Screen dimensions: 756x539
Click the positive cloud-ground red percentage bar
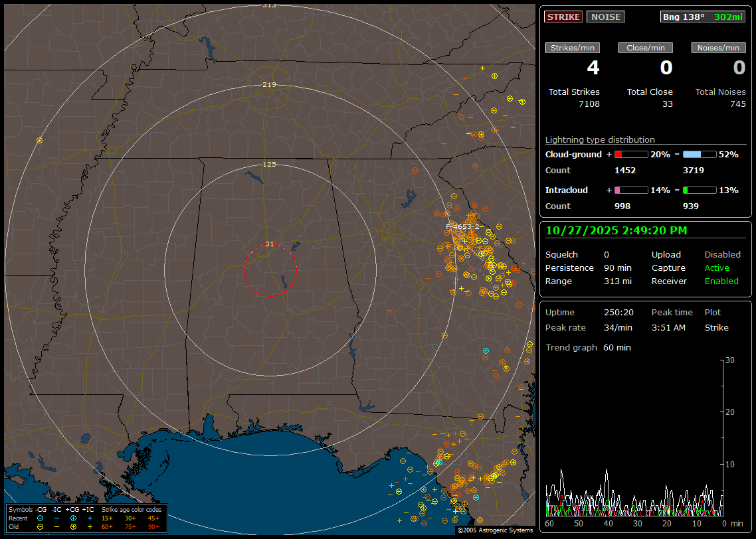[x=630, y=154]
